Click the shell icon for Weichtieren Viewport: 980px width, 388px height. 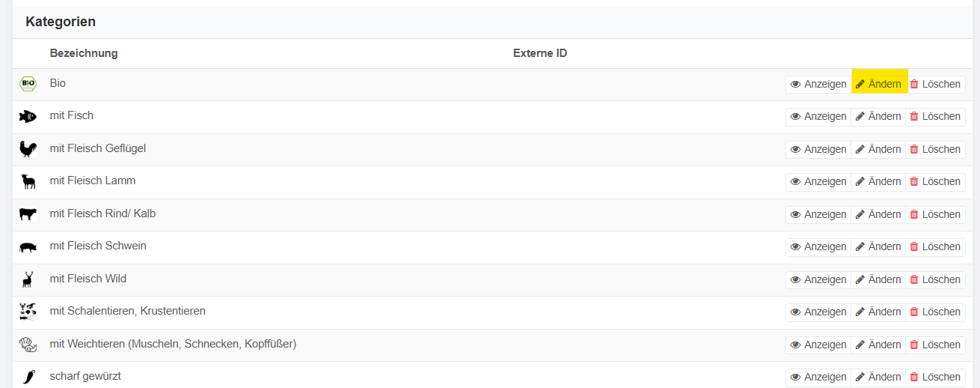(x=28, y=345)
